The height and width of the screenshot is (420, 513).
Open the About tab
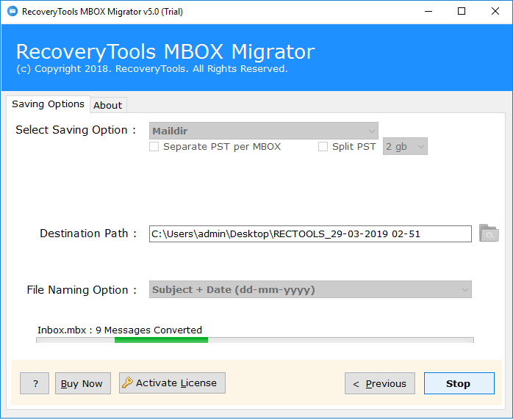(x=108, y=105)
